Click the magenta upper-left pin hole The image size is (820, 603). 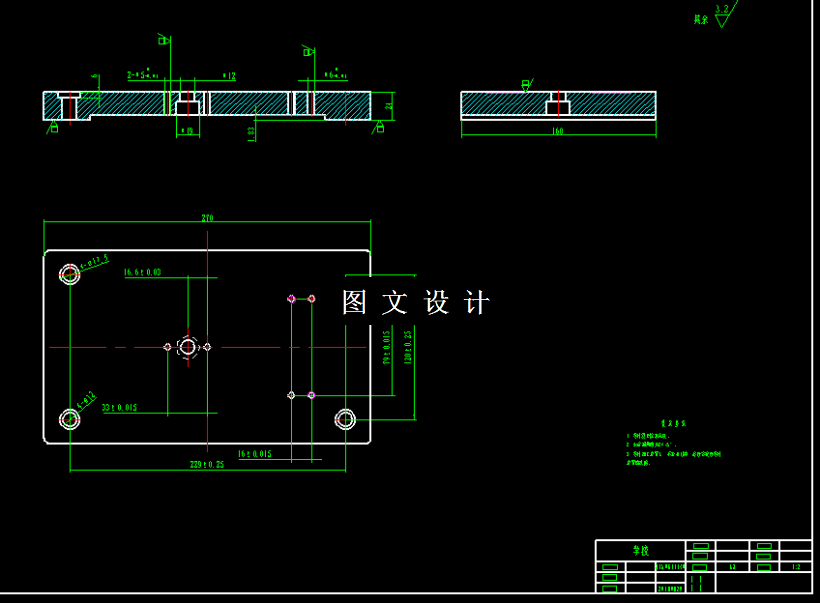291,299
